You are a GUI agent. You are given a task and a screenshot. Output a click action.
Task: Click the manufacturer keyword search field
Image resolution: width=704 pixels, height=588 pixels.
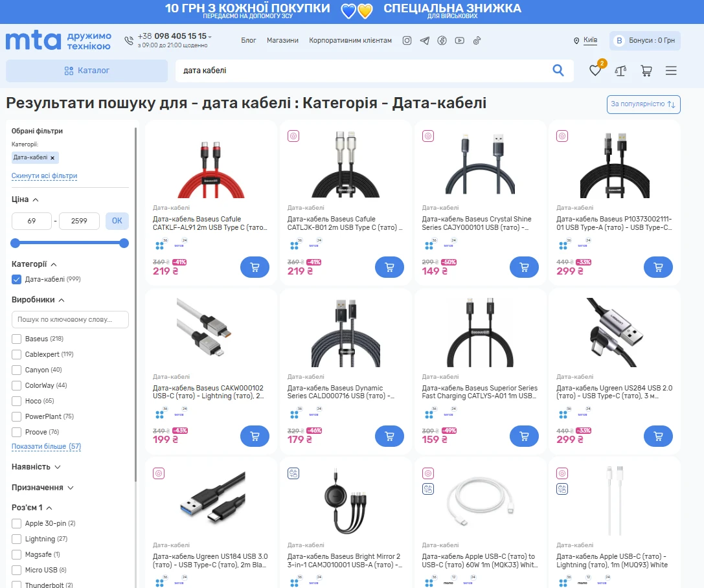70,320
